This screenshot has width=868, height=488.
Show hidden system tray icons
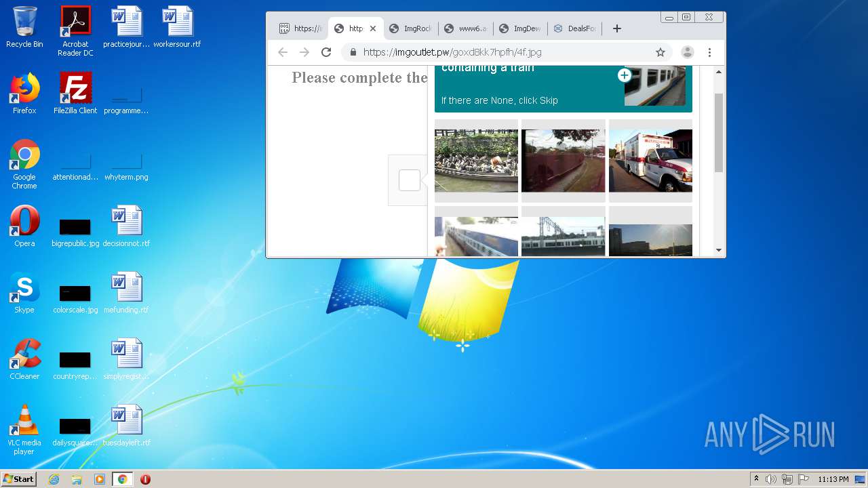pos(756,479)
